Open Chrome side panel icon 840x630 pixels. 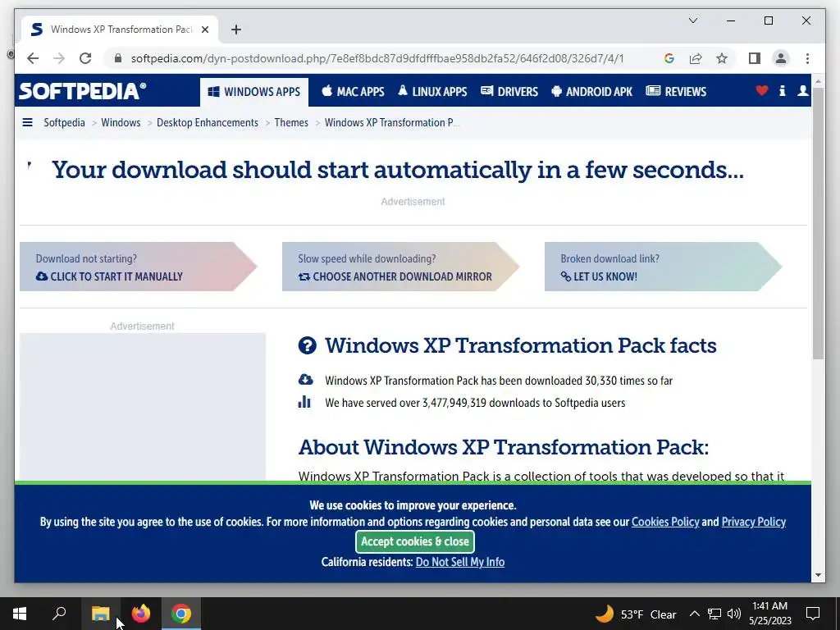[x=755, y=58]
